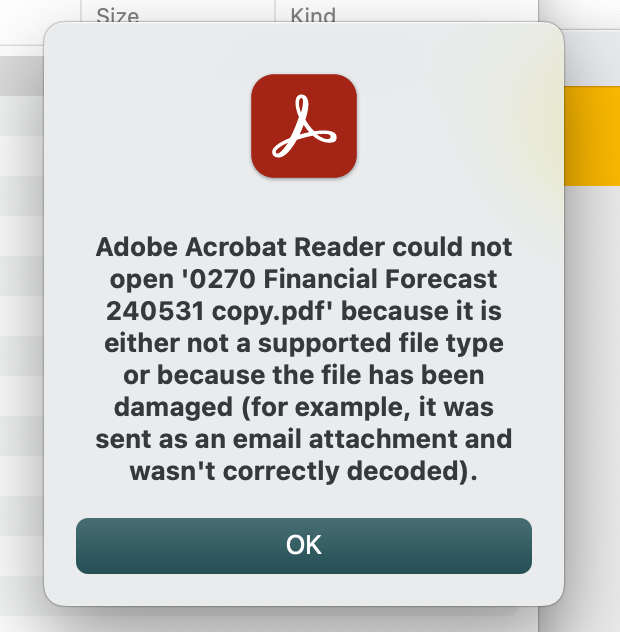Click the white Acrobat swirl logo
620x632 pixels.
click(x=304, y=126)
